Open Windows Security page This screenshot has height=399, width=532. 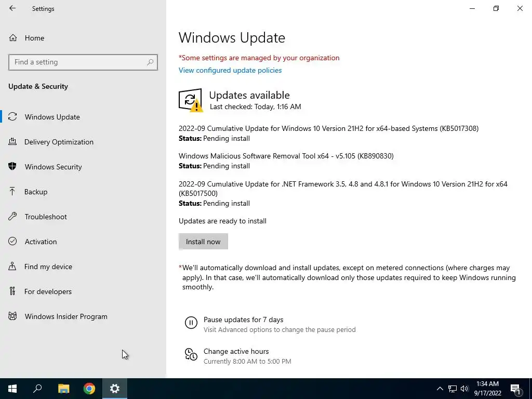[x=83, y=167]
